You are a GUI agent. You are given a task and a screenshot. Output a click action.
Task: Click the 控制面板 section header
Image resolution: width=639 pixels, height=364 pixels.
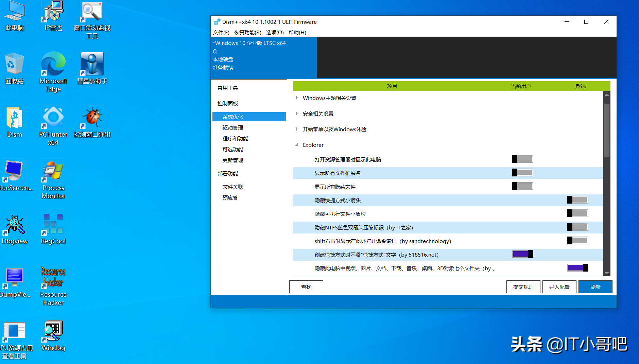click(x=228, y=103)
